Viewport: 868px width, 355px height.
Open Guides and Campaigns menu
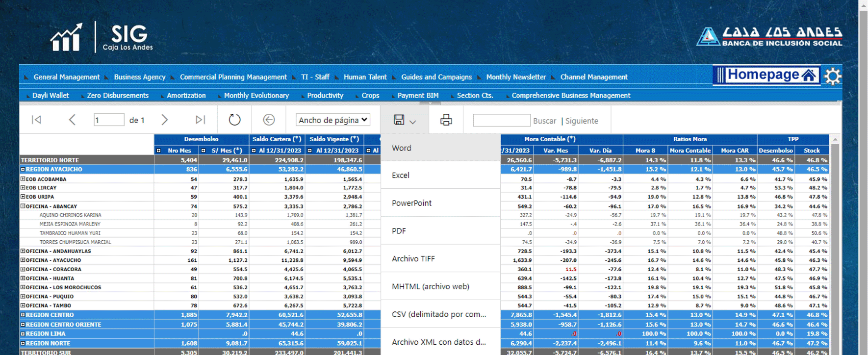tap(436, 77)
